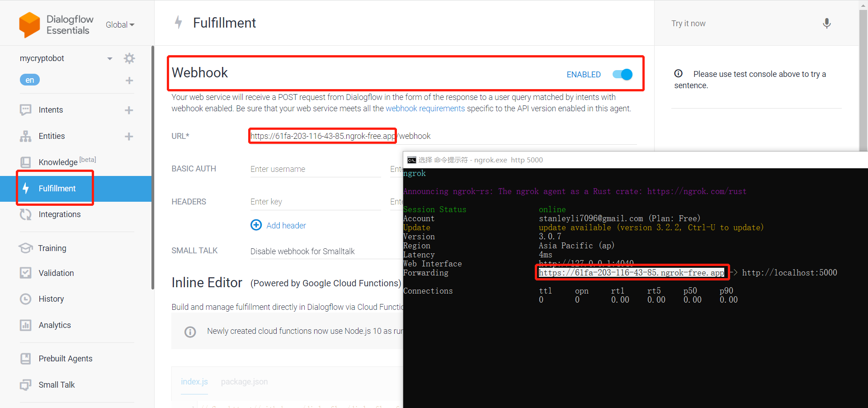Click the Fulfillment page header bolt icon
This screenshot has width=868, height=408.
pyautogui.click(x=179, y=22)
